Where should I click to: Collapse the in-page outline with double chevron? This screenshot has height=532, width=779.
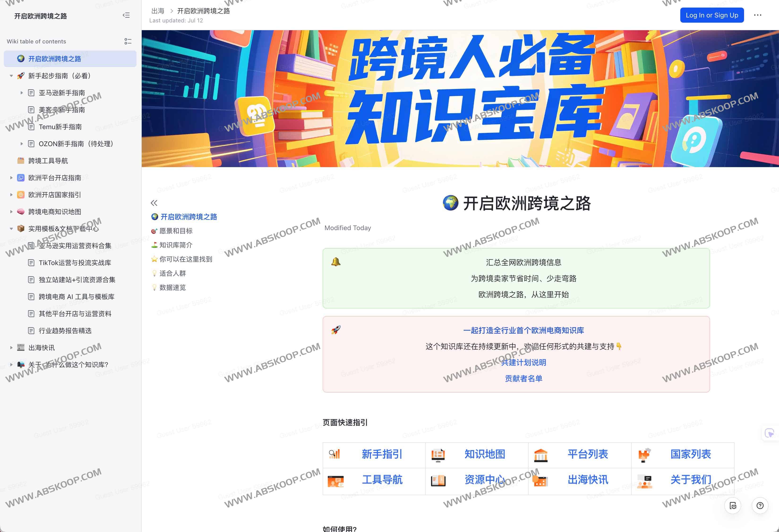click(154, 203)
